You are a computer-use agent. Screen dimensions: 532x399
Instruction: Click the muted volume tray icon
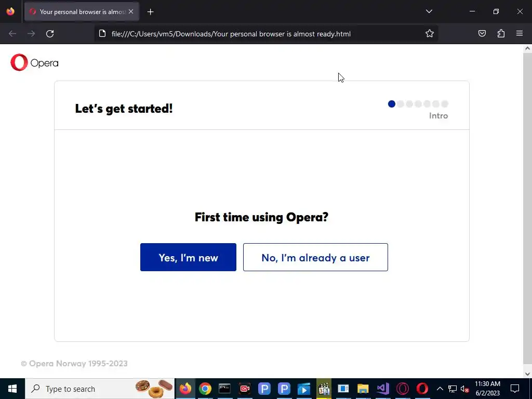coord(464,389)
